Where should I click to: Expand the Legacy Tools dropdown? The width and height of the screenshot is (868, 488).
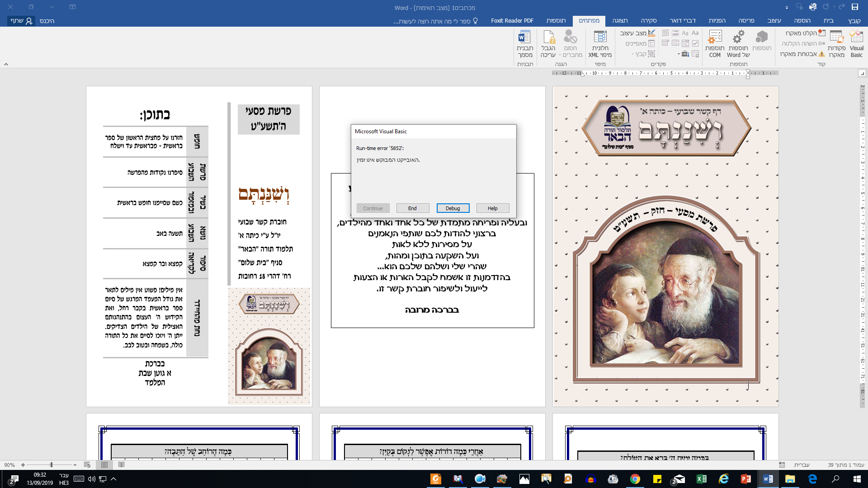(x=682, y=54)
